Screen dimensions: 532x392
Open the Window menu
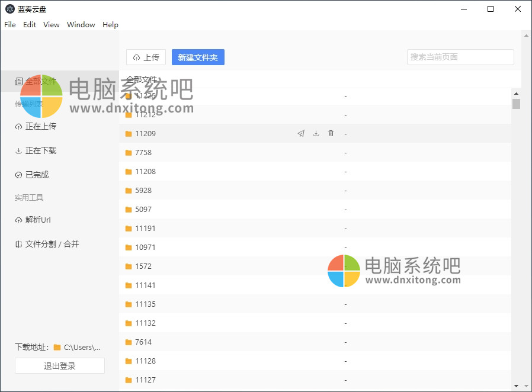tap(81, 24)
